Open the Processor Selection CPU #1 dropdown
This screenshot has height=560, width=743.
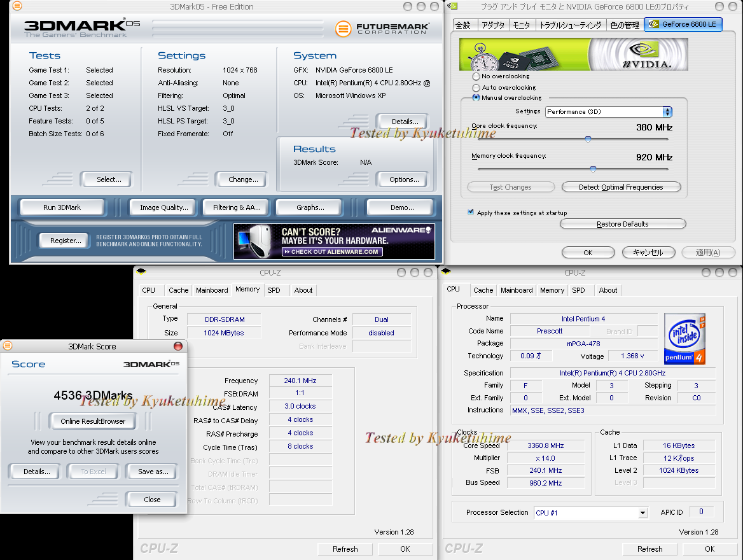(x=590, y=512)
